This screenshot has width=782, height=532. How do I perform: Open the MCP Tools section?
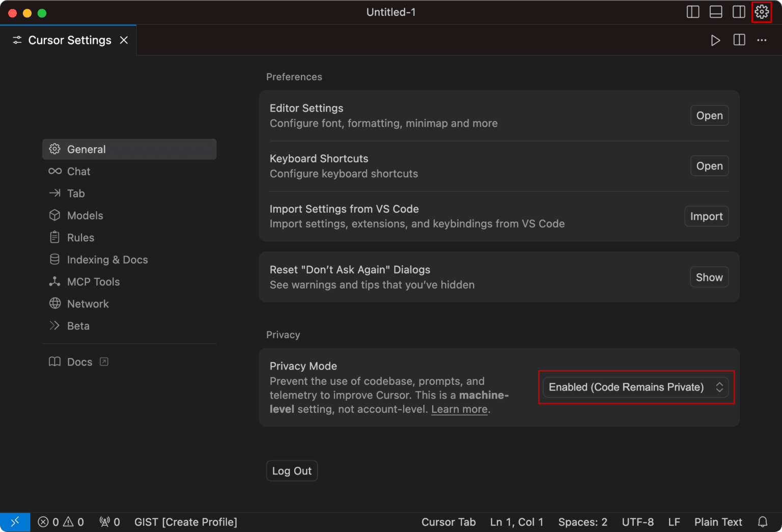(x=93, y=282)
